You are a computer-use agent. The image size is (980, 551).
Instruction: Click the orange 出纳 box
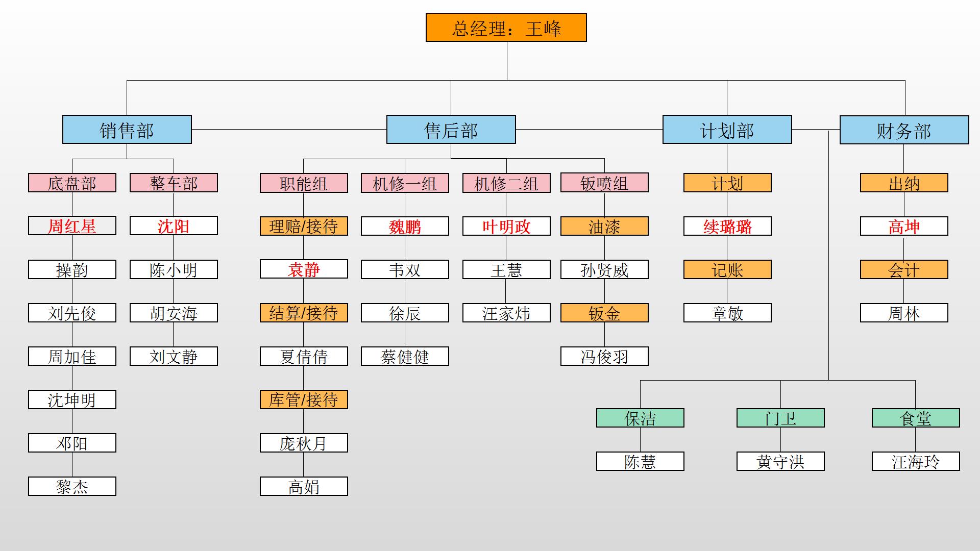coord(903,183)
